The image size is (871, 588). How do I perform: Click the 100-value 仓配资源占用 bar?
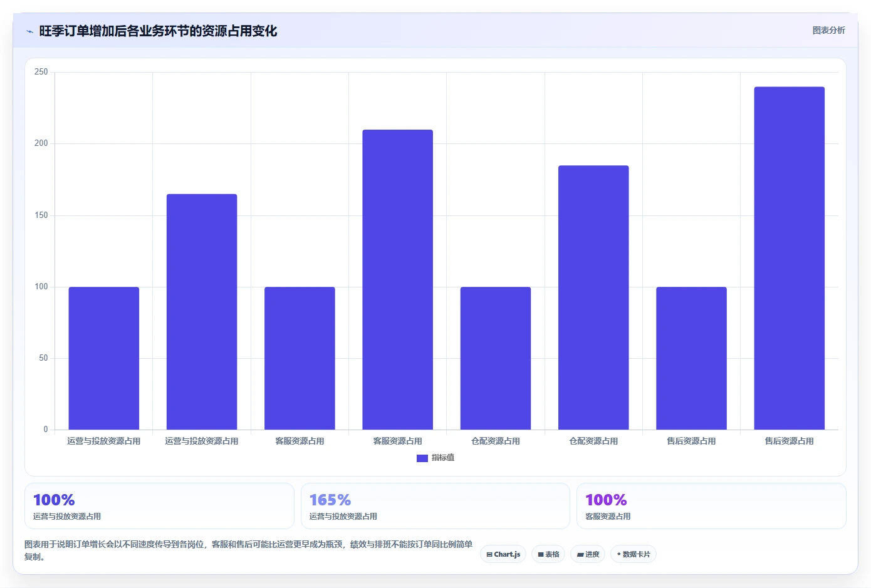tap(496, 358)
